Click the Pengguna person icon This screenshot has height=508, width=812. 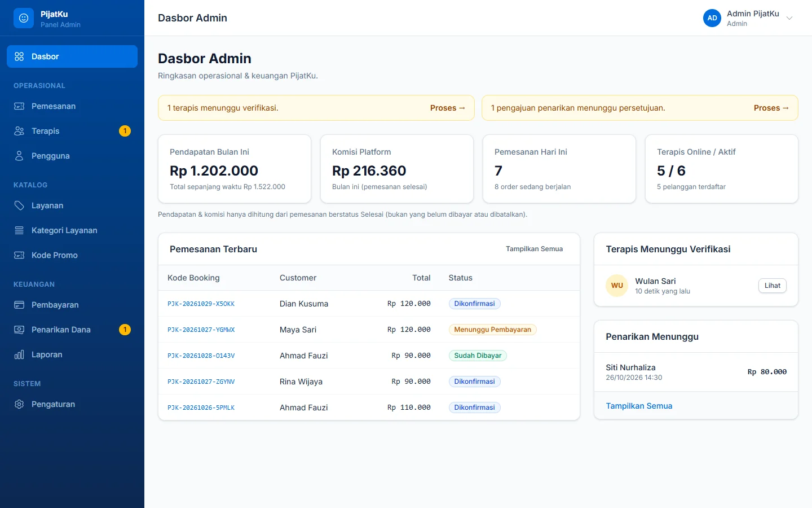[19, 156]
